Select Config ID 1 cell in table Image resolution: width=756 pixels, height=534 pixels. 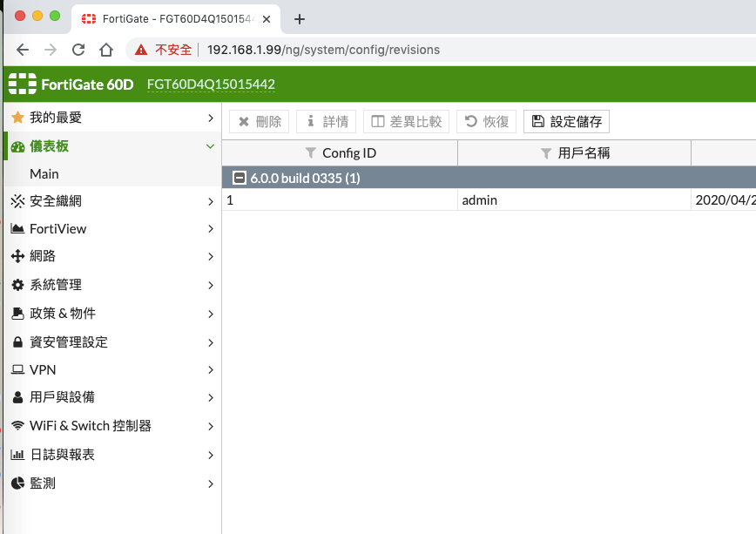[x=340, y=199]
